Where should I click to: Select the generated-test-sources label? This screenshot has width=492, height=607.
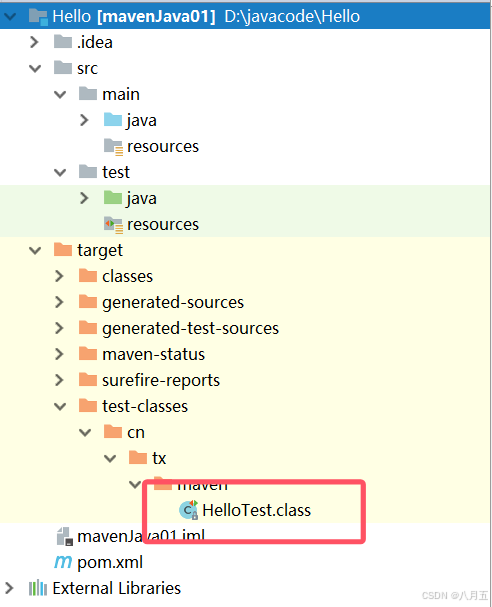[x=190, y=329]
